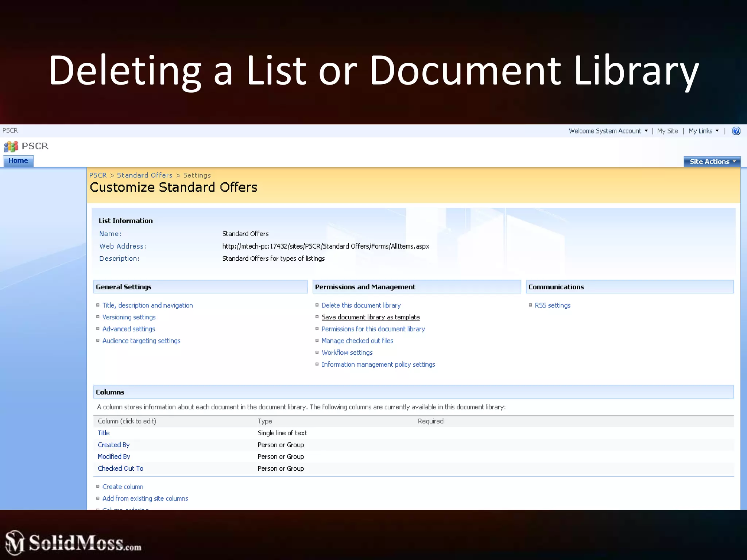Image resolution: width=747 pixels, height=560 pixels.
Task: Open Save document library as template
Action: [x=370, y=317]
